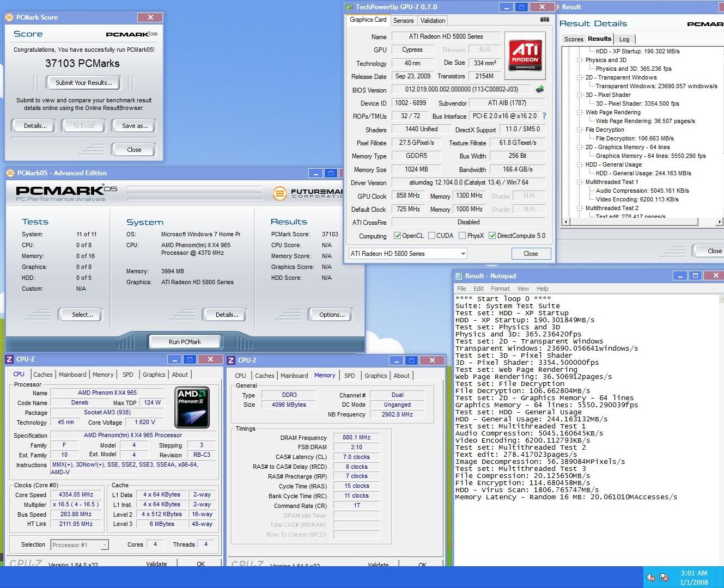Click Close button in GPU-Z window

tap(531, 254)
